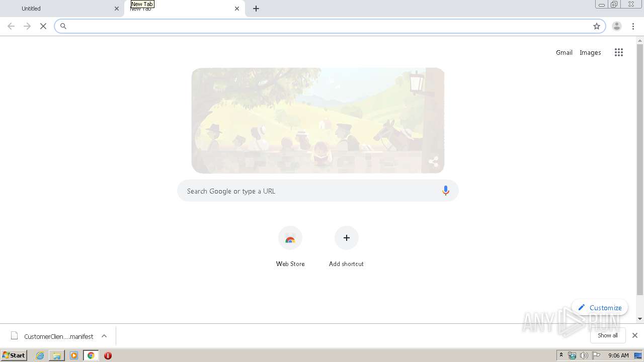Image resolution: width=644 pixels, height=362 pixels.
Task: Open a new tab with the plus button
Action: tap(256, 9)
